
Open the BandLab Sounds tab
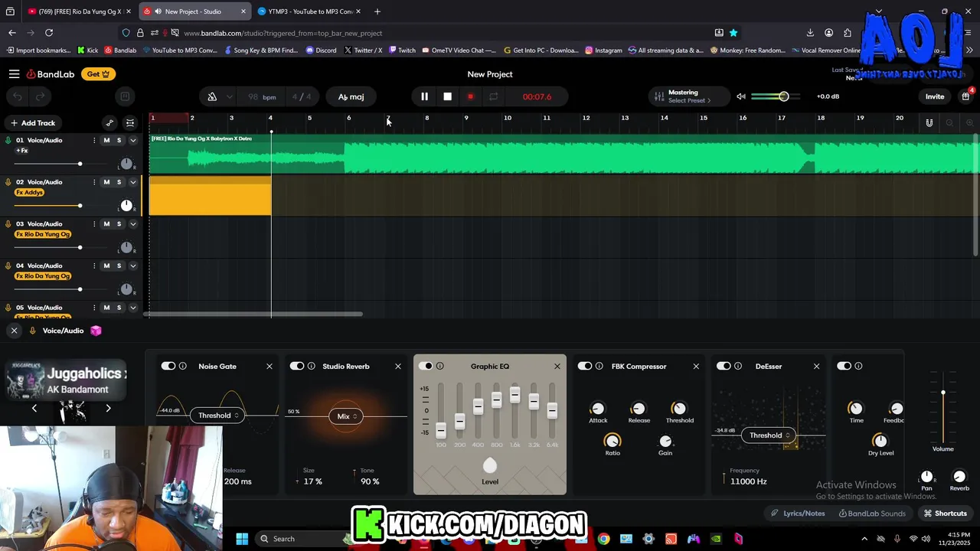pos(872,514)
